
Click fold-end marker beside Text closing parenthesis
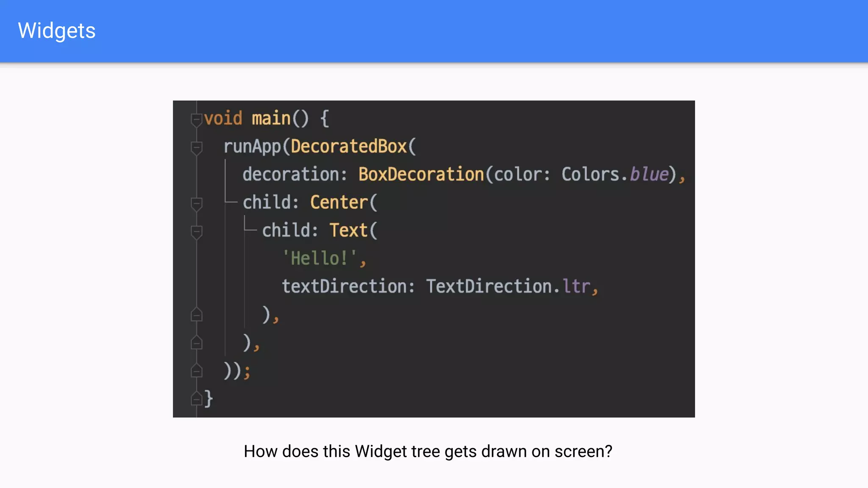point(196,315)
